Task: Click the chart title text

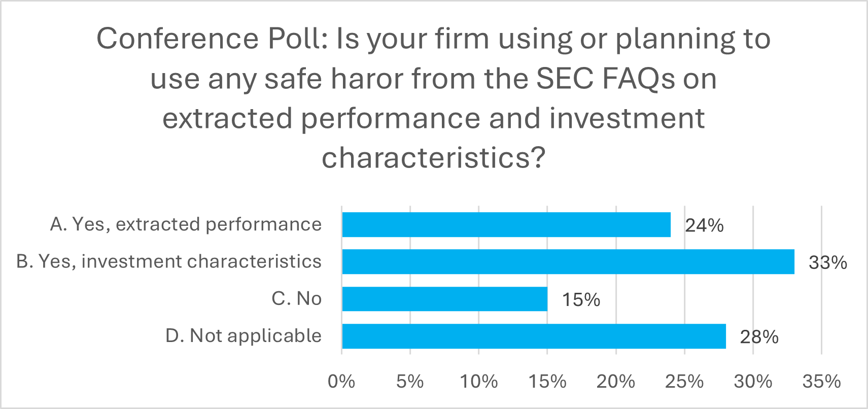Action: (434, 97)
